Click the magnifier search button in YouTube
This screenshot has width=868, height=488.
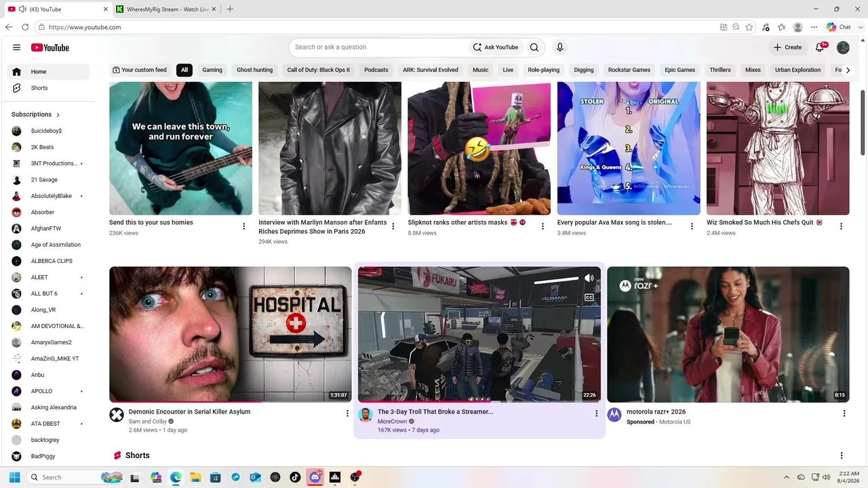[534, 47]
